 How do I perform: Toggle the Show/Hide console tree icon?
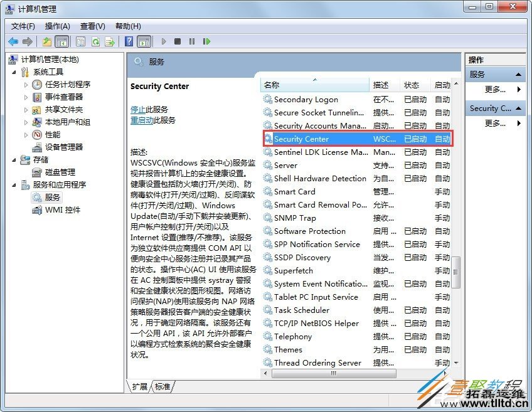tap(63, 41)
